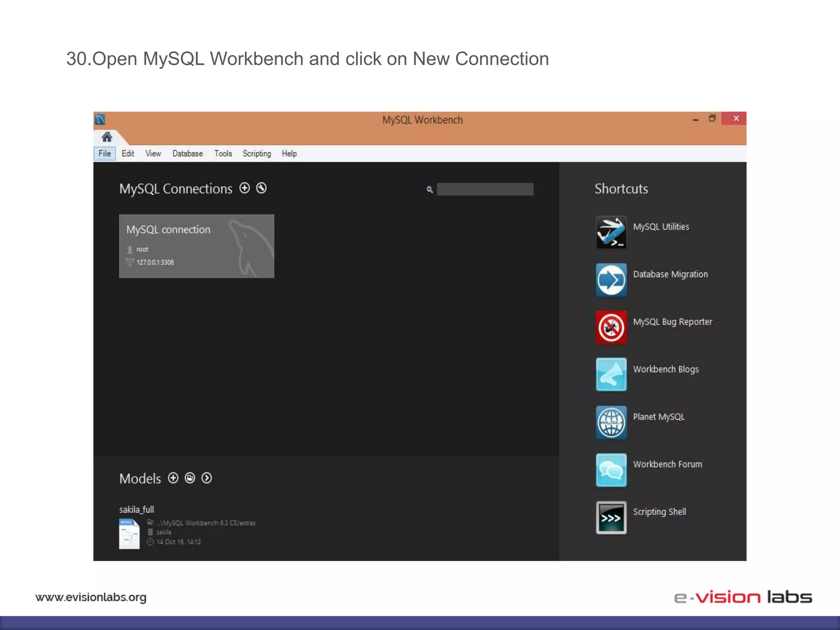Open the Planet MySQL globe icon
Viewport: 840px width, 630px height.
click(611, 422)
